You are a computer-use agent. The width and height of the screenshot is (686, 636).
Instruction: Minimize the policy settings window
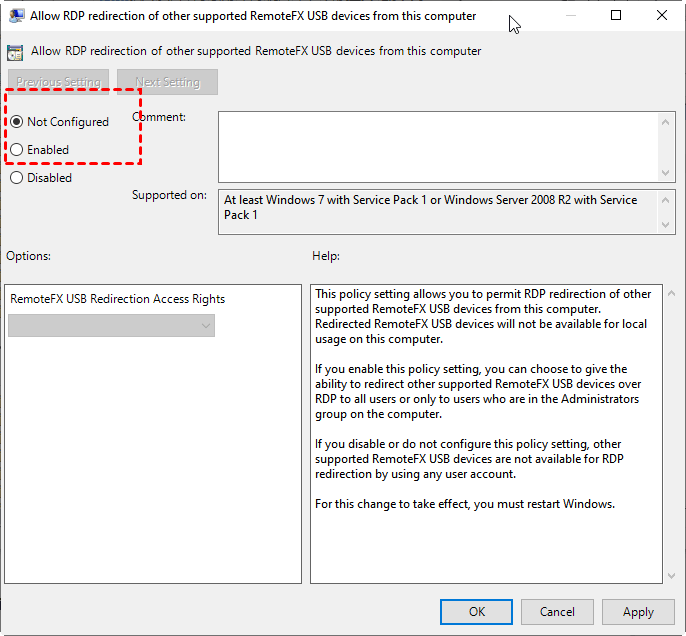[x=570, y=16]
